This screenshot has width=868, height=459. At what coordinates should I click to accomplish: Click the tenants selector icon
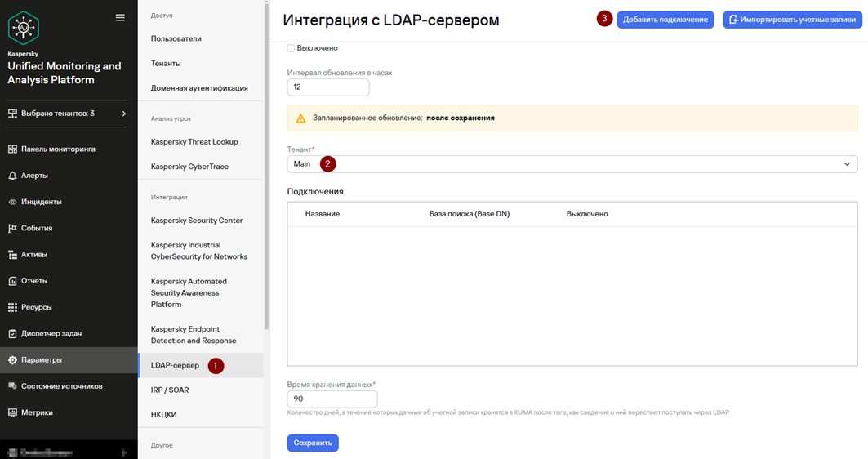pos(12,114)
